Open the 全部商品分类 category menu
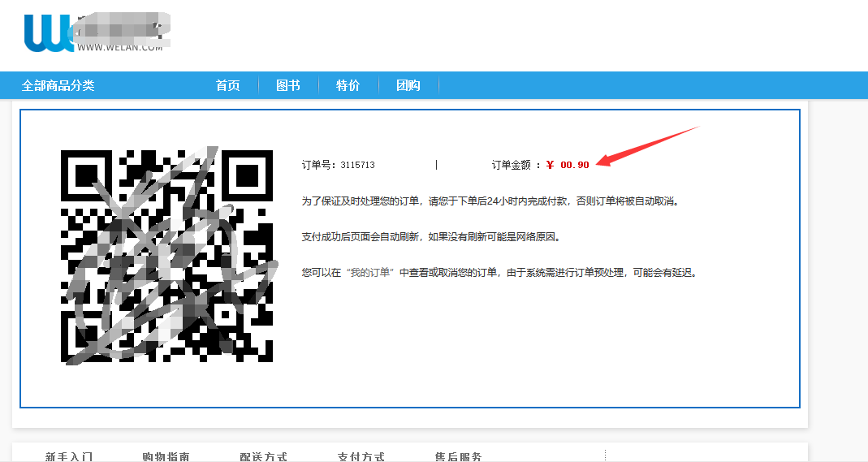868x462 pixels. 58,85
